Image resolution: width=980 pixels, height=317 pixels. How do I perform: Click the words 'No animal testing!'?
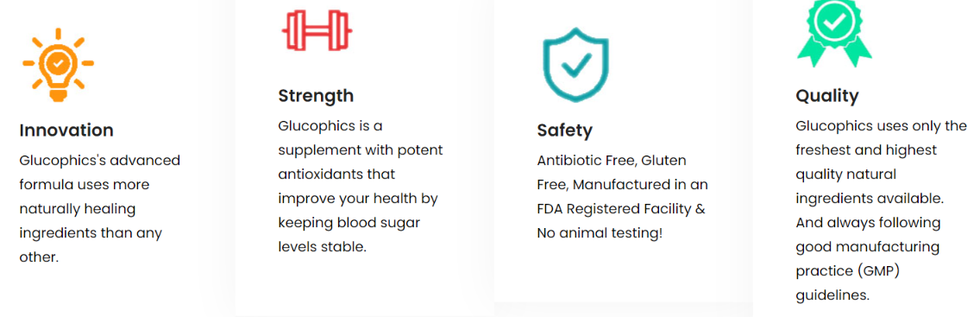600,233
